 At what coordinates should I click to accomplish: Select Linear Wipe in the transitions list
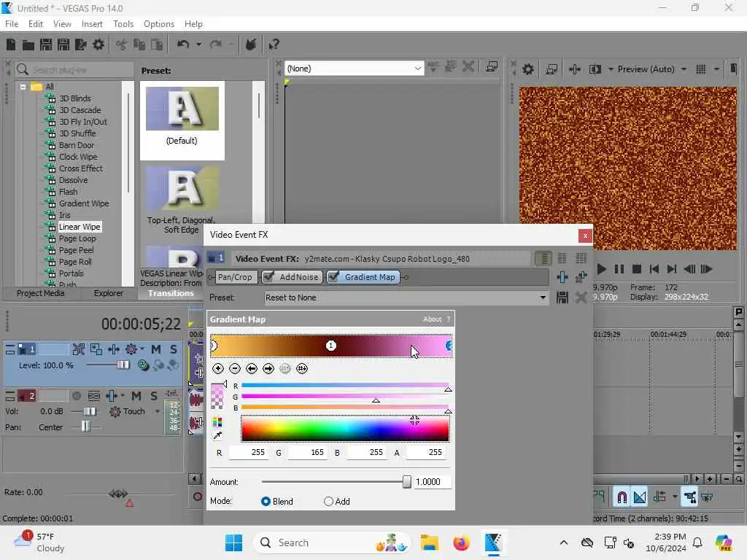[x=80, y=227]
